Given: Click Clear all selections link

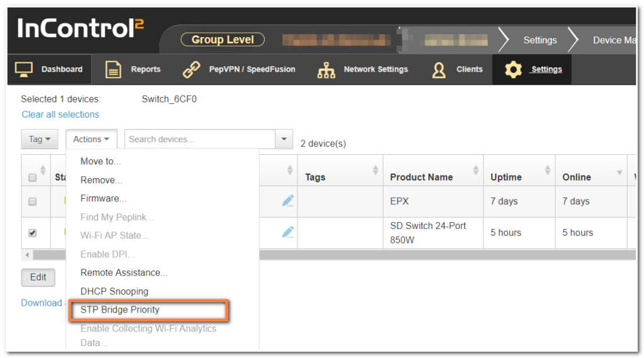Looking at the screenshot, I should tap(60, 115).
